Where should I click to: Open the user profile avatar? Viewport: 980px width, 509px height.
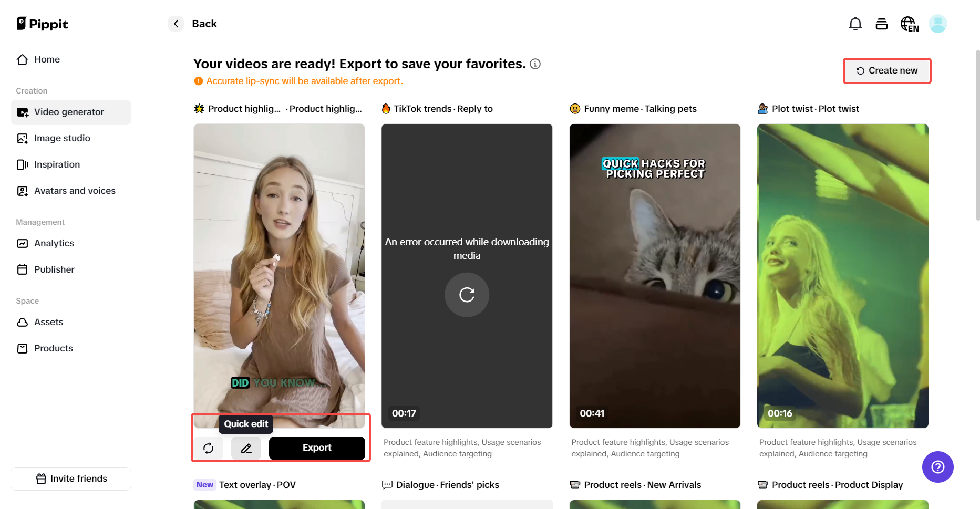click(938, 24)
